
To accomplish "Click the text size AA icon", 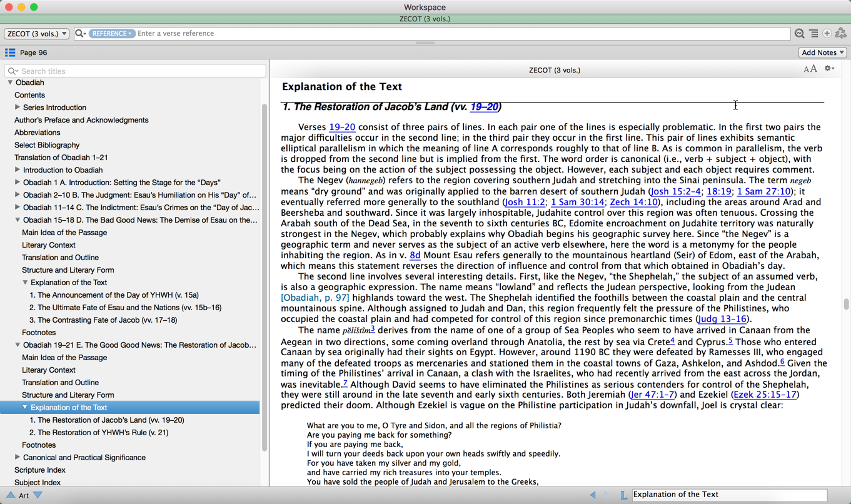I will pyautogui.click(x=810, y=69).
